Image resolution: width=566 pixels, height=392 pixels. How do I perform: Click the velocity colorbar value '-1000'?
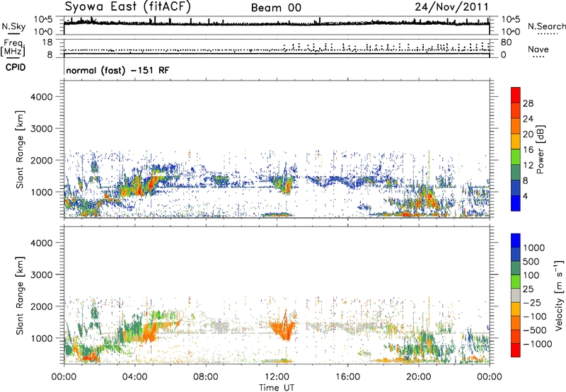pyautogui.click(x=537, y=344)
